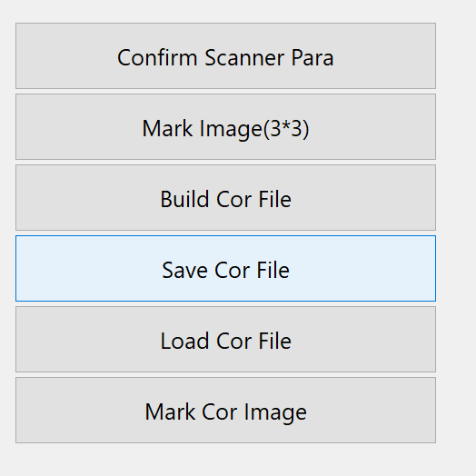Tap the Load Cor File label
The width and height of the screenshot is (476, 476).
tap(225, 341)
